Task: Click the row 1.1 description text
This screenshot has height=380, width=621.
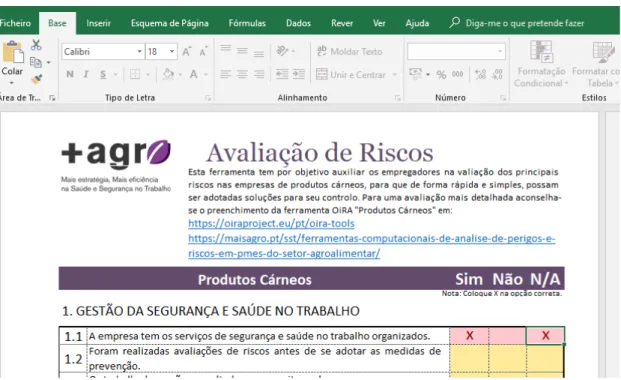Action: (259, 336)
